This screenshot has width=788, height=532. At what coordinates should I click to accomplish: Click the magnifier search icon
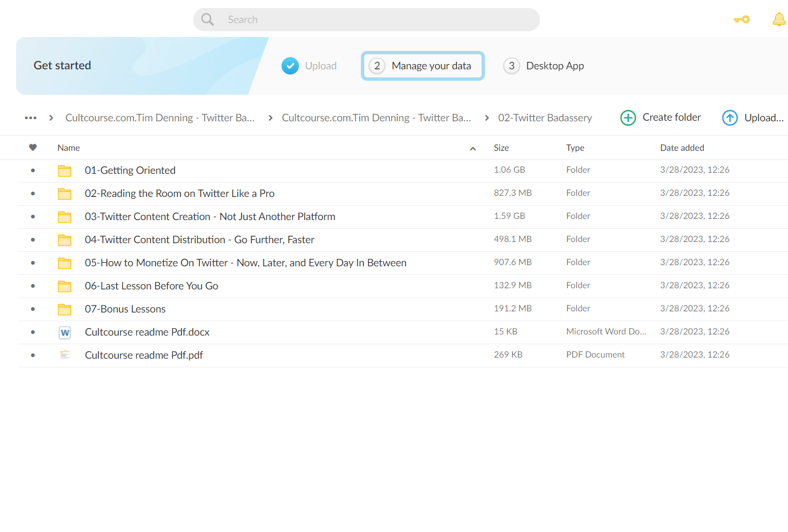(x=208, y=20)
